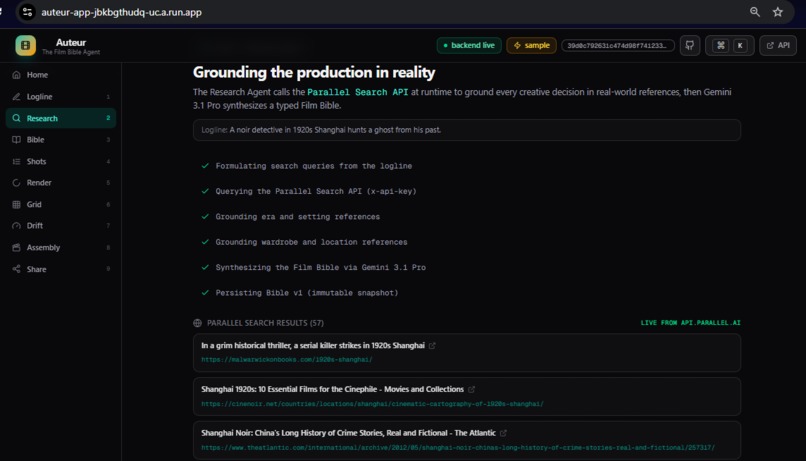Screen dimensions: 806x461
Task: Open malwarwickonbooks.com 1920s-shanghai URL
Action: click(x=287, y=360)
